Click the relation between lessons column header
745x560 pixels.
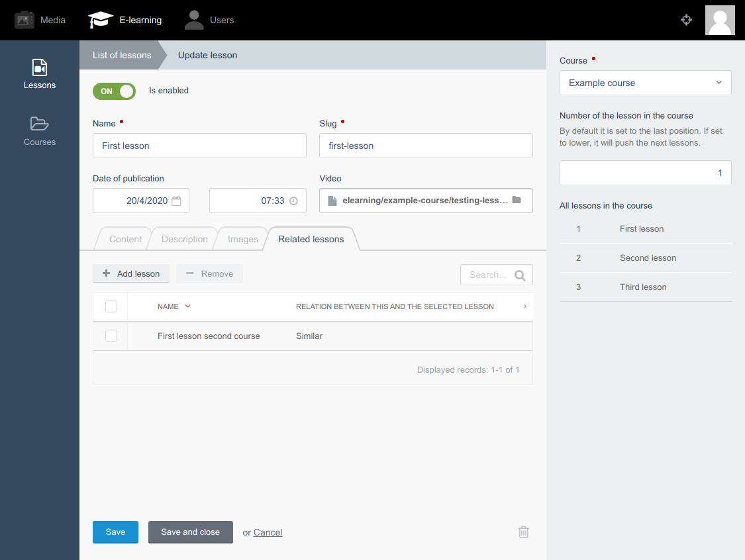395,306
